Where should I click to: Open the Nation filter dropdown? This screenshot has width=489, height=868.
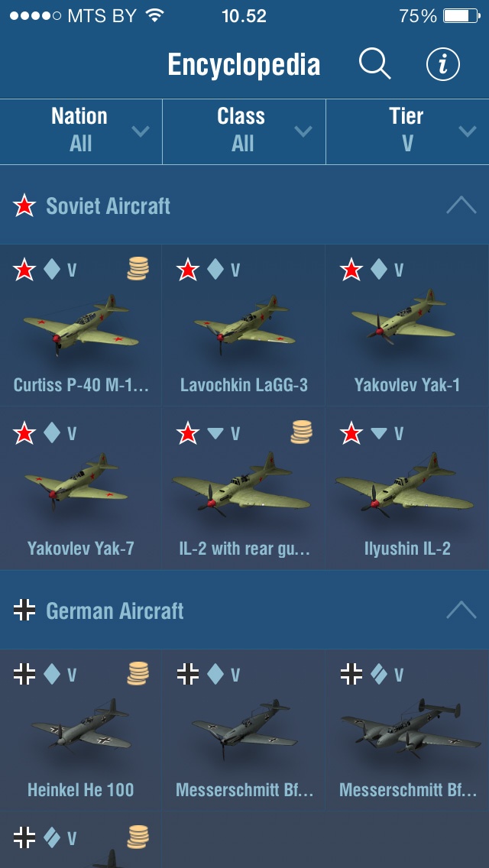pyautogui.click(x=81, y=131)
